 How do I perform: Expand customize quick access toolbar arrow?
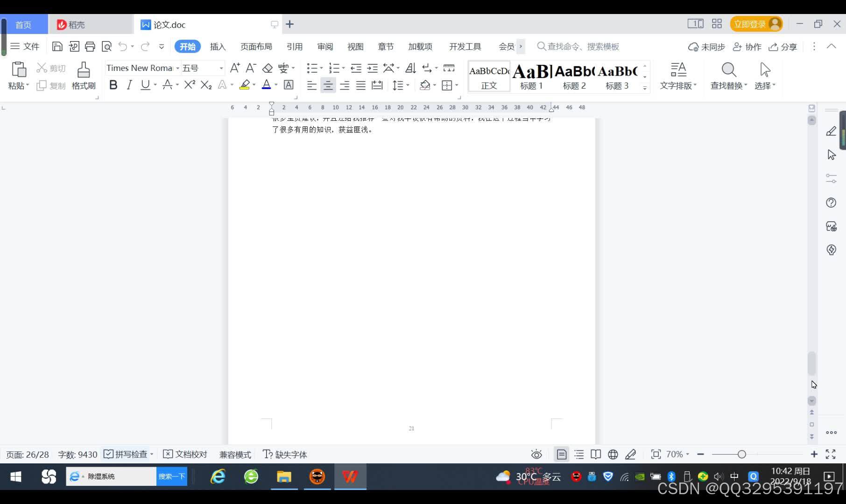tap(162, 46)
